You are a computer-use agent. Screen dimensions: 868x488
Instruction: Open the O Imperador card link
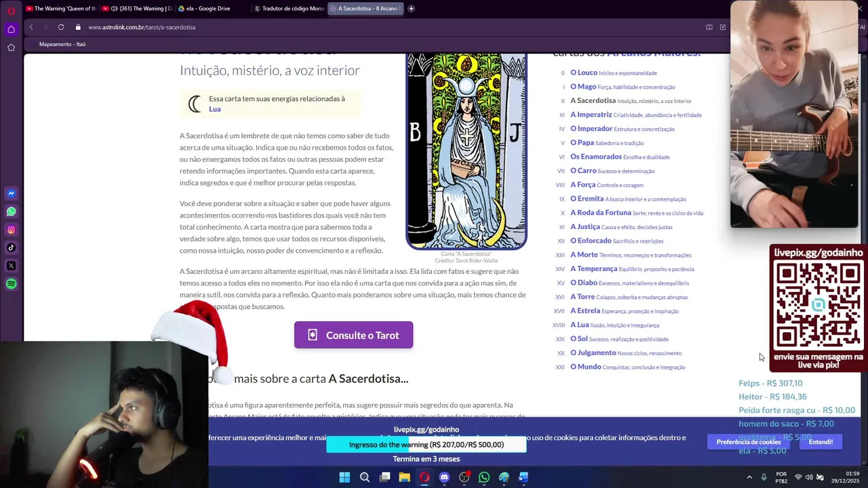tap(591, 129)
